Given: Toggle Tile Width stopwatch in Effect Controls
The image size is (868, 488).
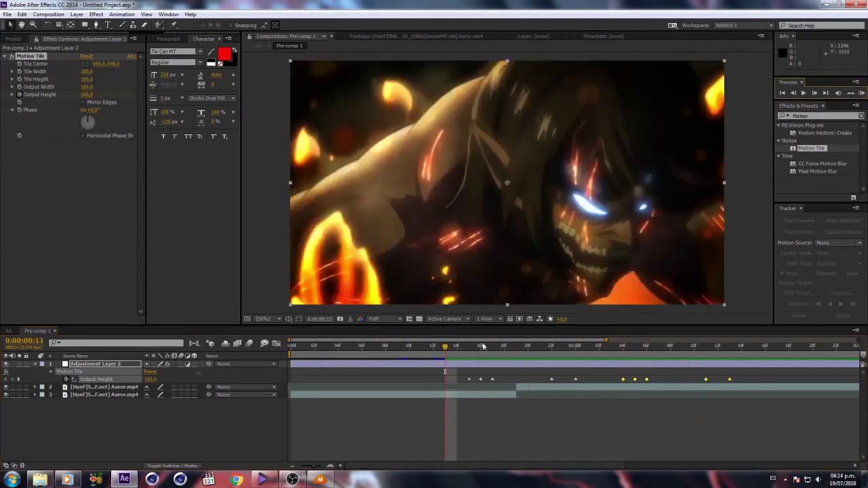Looking at the screenshot, I should point(20,71).
